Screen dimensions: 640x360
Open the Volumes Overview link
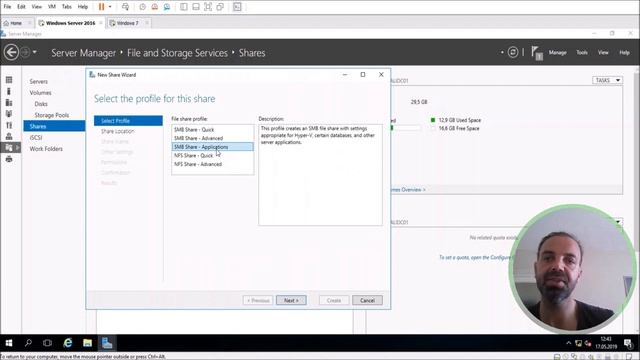[408, 189]
